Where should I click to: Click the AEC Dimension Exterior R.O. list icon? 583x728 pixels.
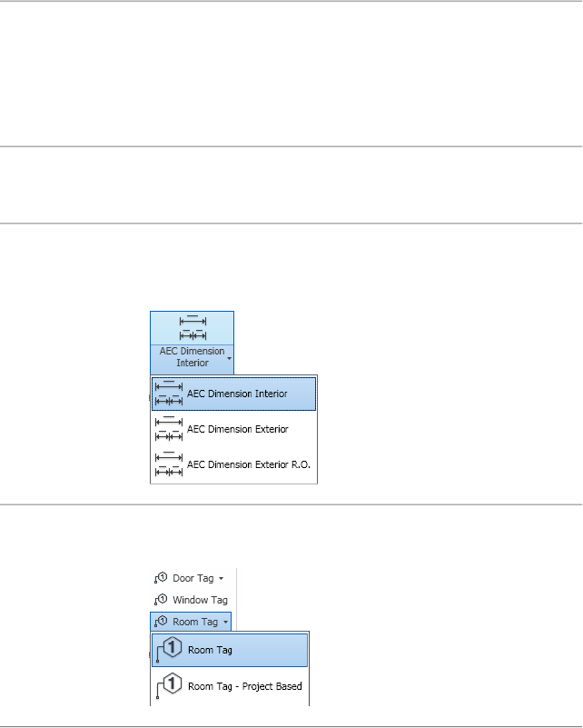click(x=169, y=464)
